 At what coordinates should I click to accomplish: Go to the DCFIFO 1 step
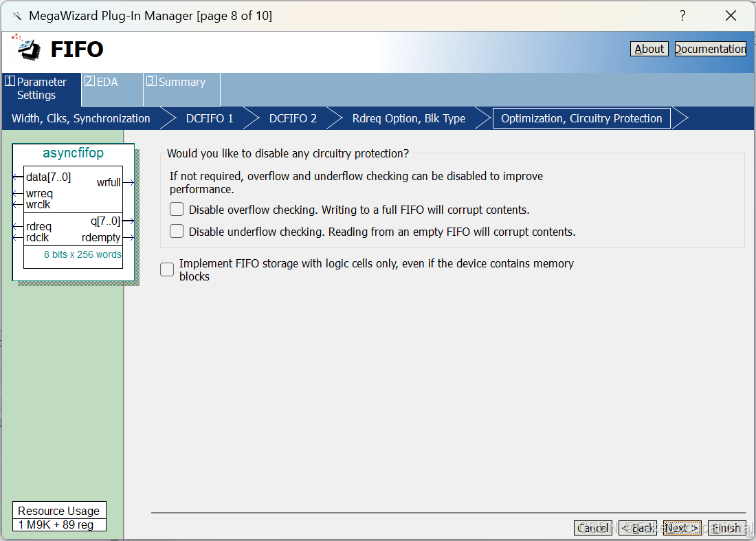tap(210, 119)
